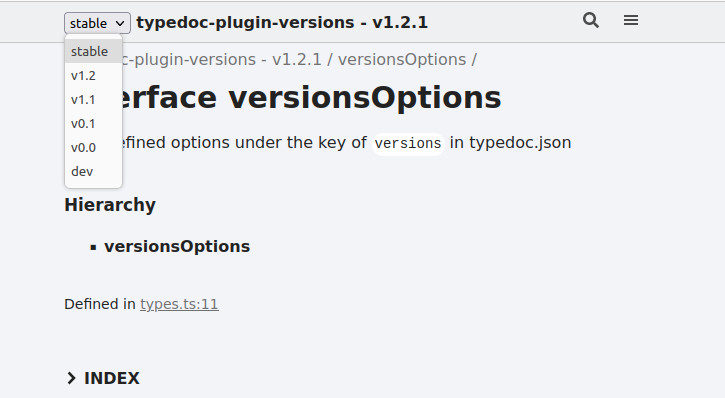
Task: Click the INDEX heading text
Action: (111, 378)
